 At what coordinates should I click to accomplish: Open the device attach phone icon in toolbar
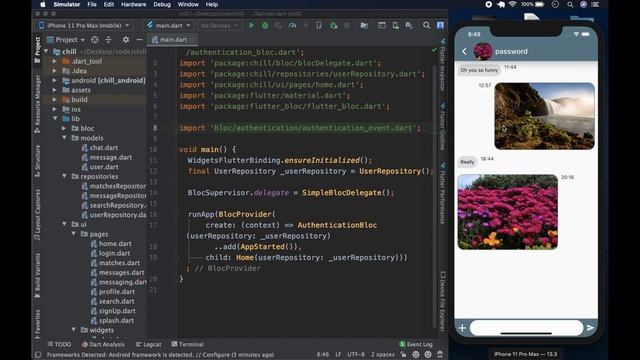[x=319, y=25]
